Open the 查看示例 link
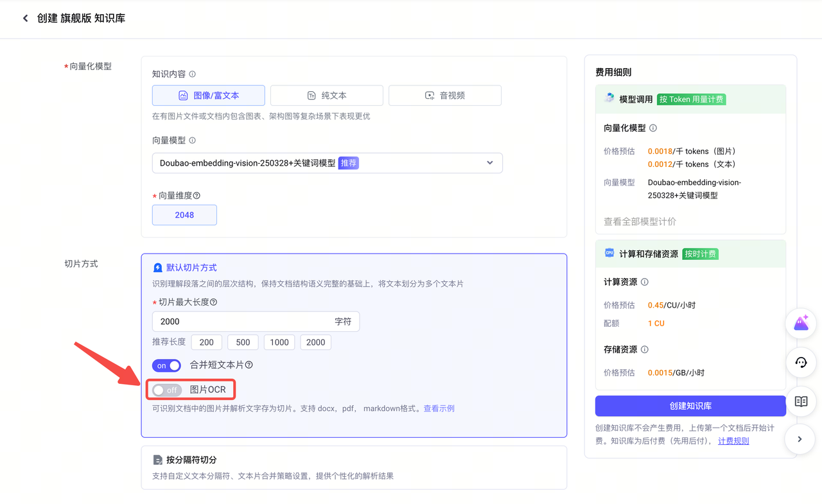This screenshot has height=504, width=822. coord(439,408)
